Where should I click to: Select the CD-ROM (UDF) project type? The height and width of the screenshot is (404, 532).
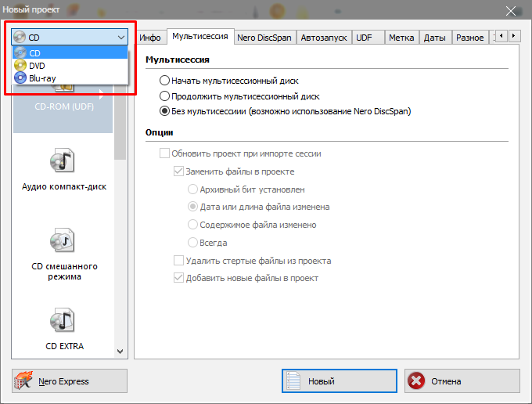(x=63, y=106)
